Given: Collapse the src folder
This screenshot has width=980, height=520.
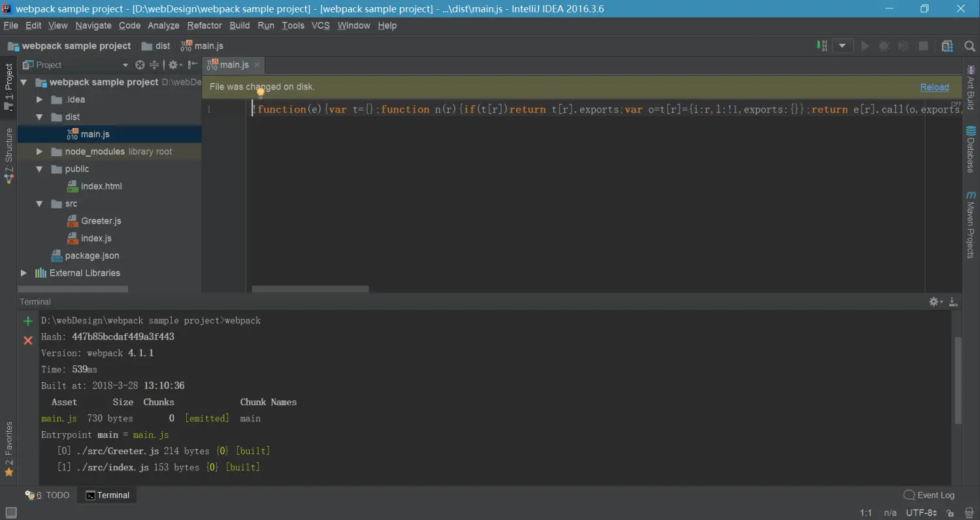Looking at the screenshot, I should [x=40, y=204].
